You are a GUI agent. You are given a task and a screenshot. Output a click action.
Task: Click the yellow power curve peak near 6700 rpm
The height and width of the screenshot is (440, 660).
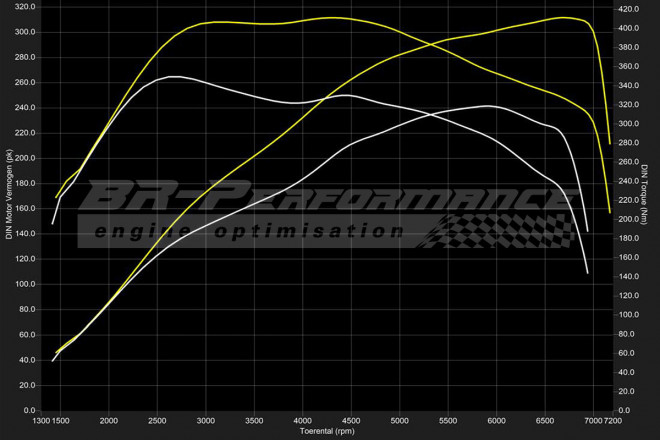click(x=566, y=17)
